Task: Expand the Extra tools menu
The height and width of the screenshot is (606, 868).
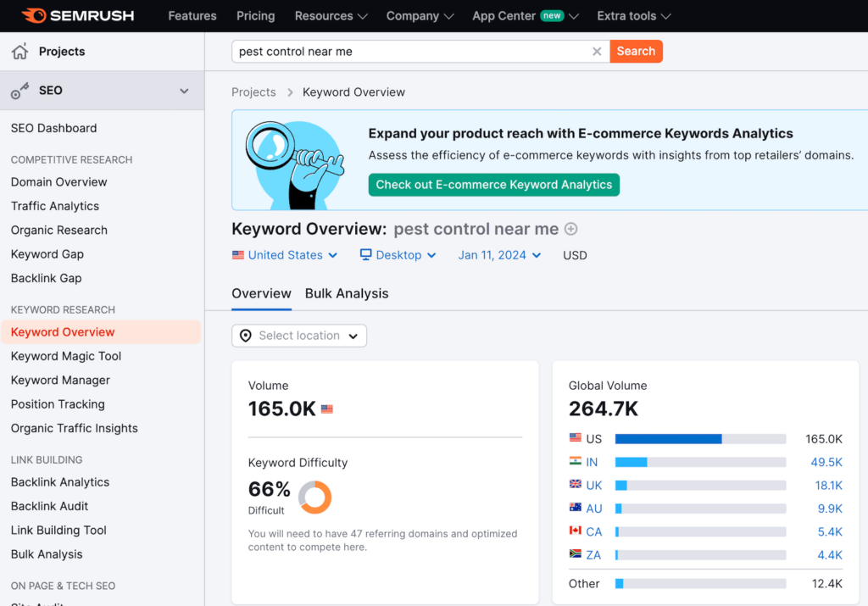Action: (x=634, y=16)
